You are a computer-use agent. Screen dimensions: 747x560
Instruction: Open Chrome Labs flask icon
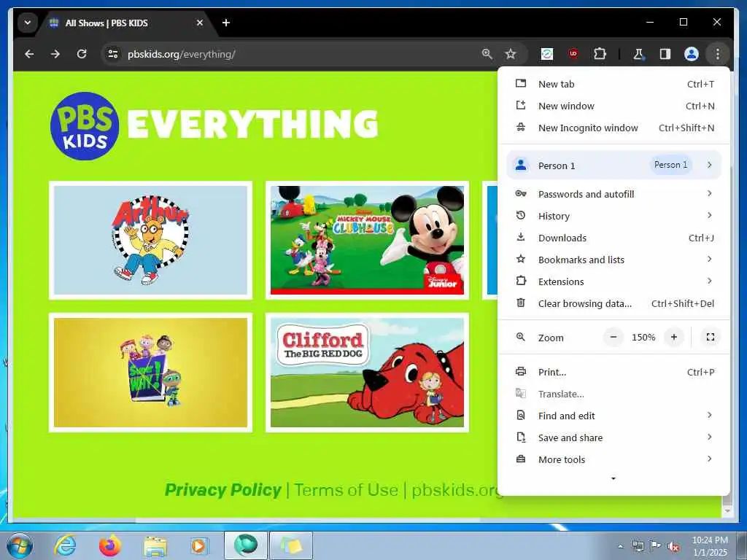click(638, 54)
